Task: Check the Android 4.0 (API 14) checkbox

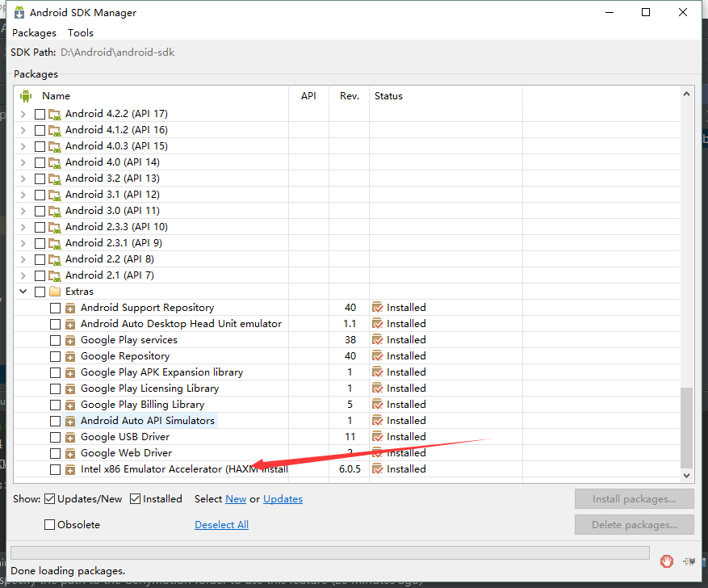Action: (40, 162)
